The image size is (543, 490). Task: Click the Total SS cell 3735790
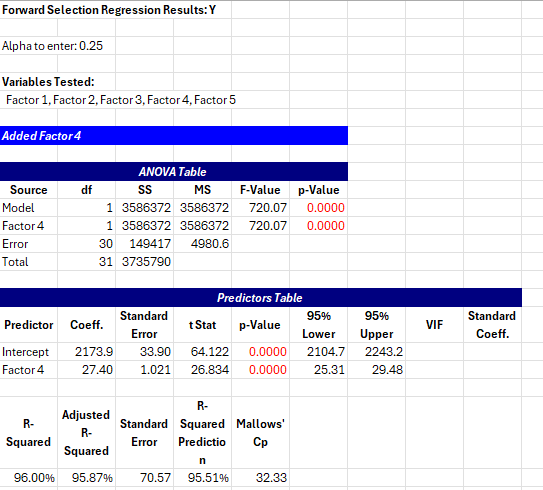145,262
